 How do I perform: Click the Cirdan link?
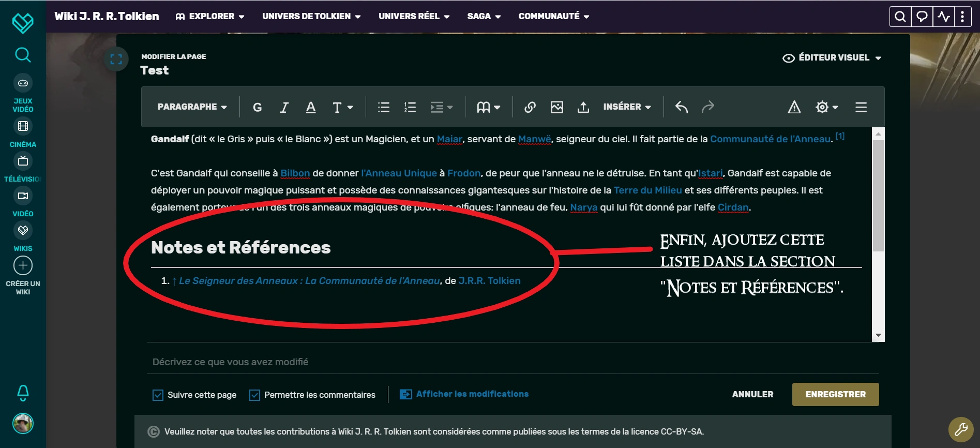tap(733, 207)
